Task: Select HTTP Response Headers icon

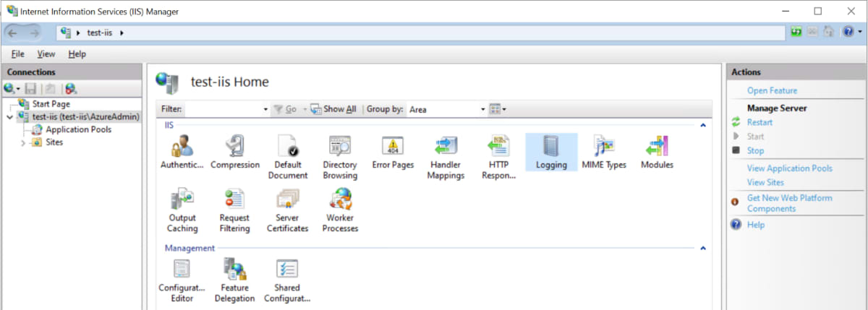Action: click(498, 158)
